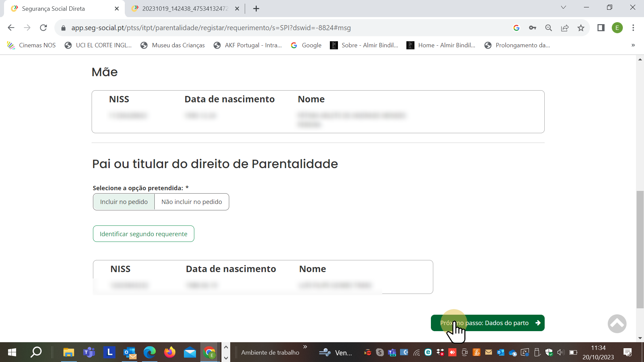644x362 pixels.
Task: Open the Chrome three-dot menu
Action: click(x=634, y=28)
